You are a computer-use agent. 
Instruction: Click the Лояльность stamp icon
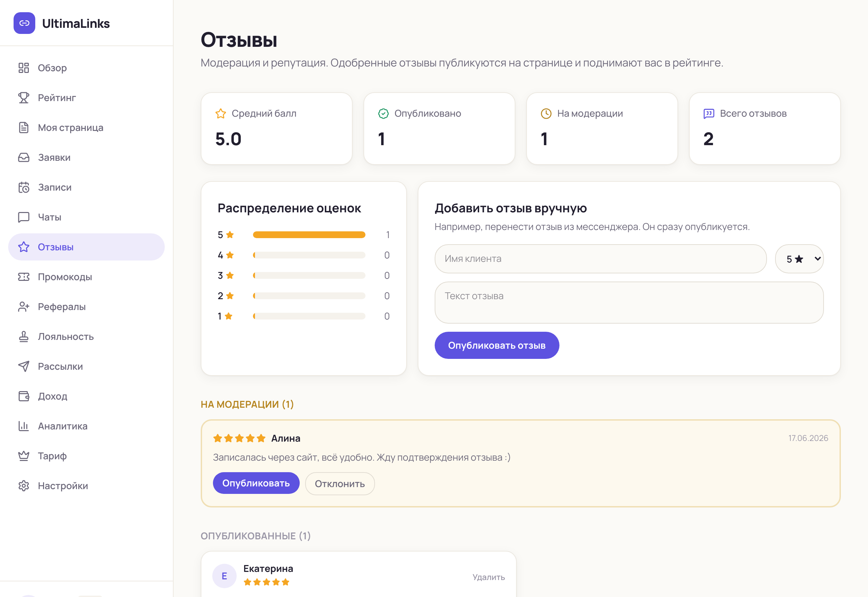point(23,336)
